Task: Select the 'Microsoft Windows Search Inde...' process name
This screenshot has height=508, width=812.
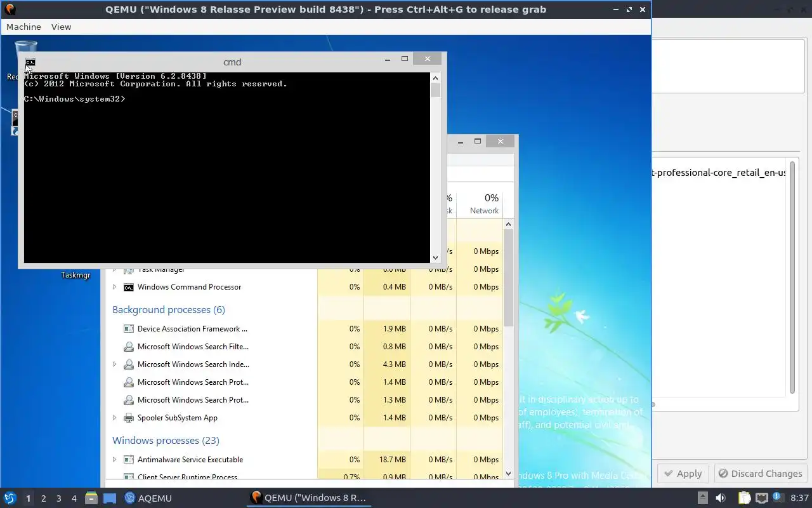Action: tap(193, 364)
